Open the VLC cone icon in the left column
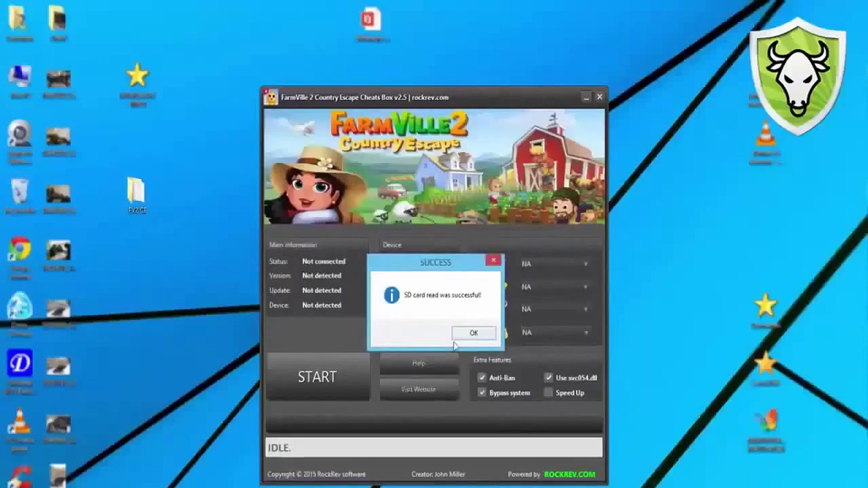 pyautogui.click(x=19, y=421)
